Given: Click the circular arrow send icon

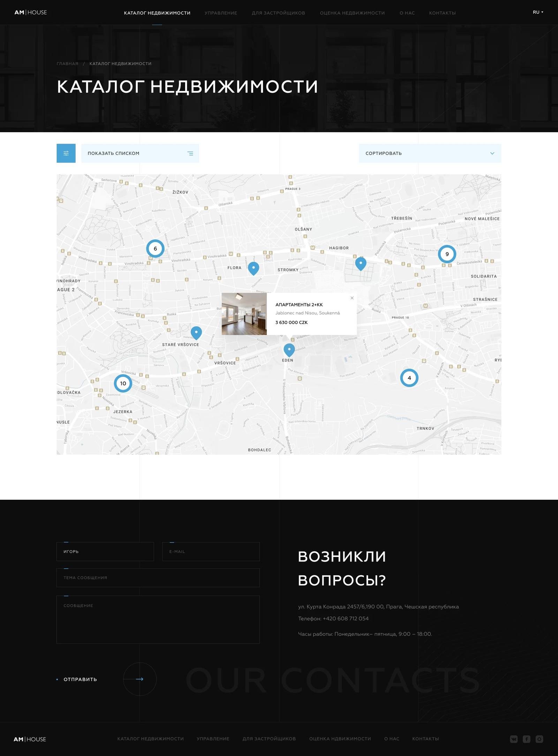Looking at the screenshot, I should pyautogui.click(x=139, y=679).
